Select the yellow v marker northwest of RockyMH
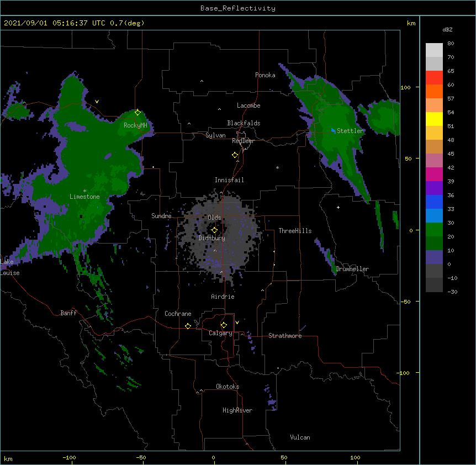 pyautogui.click(x=97, y=102)
